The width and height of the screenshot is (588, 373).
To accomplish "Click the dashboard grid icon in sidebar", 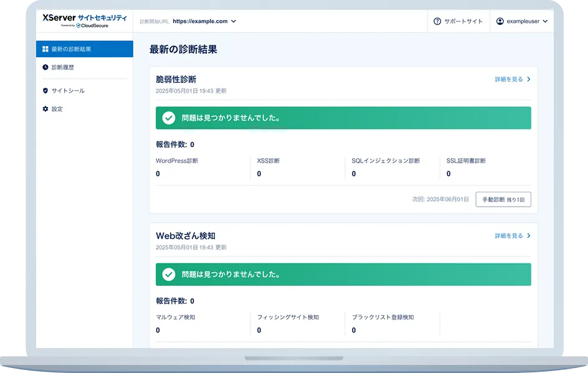I will (45, 49).
